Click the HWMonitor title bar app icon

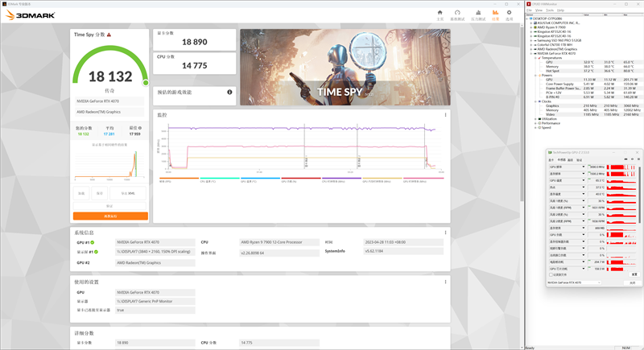529,4
